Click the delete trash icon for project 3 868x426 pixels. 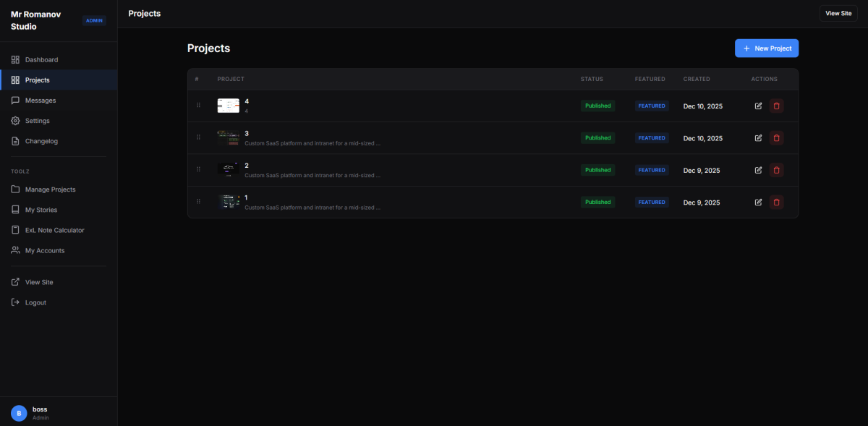(777, 138)
